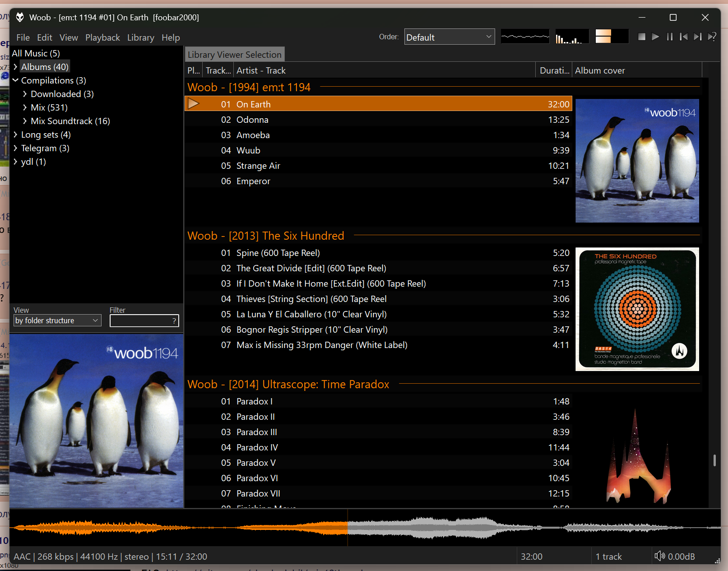Select the Emperor track row

pyautogui.click(x=378, y=181)
